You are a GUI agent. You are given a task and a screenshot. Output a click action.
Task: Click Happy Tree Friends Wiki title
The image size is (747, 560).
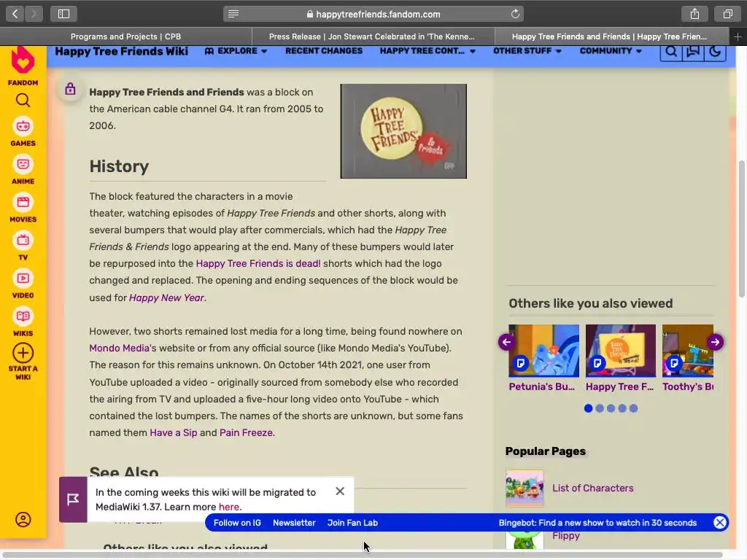(x=122, y=52)
